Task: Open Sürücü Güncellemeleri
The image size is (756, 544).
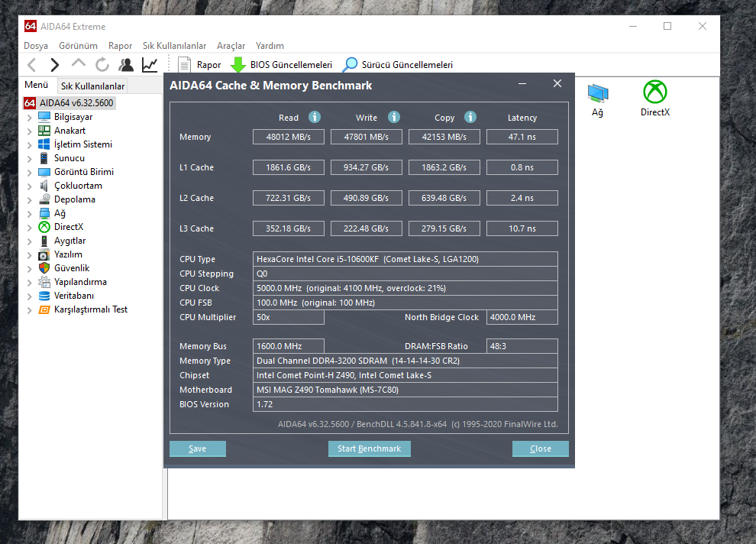Action: 398,65
